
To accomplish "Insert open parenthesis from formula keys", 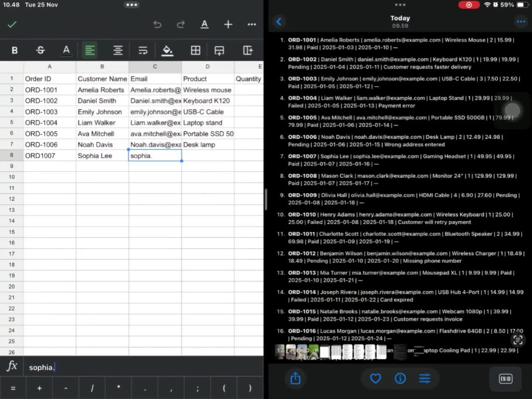I will [x=224, y=388].
